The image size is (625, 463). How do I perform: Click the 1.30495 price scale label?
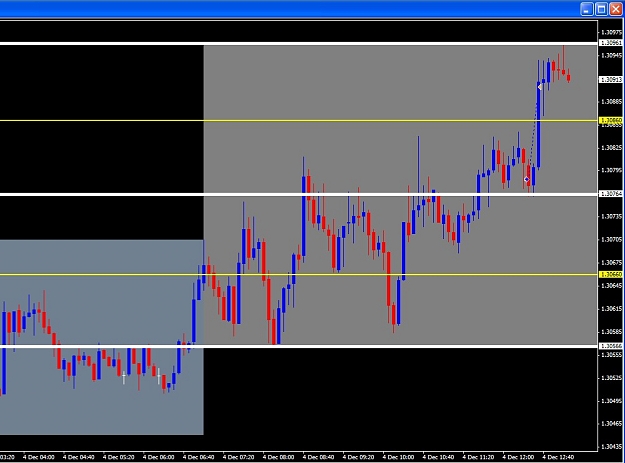coord(611,401)
